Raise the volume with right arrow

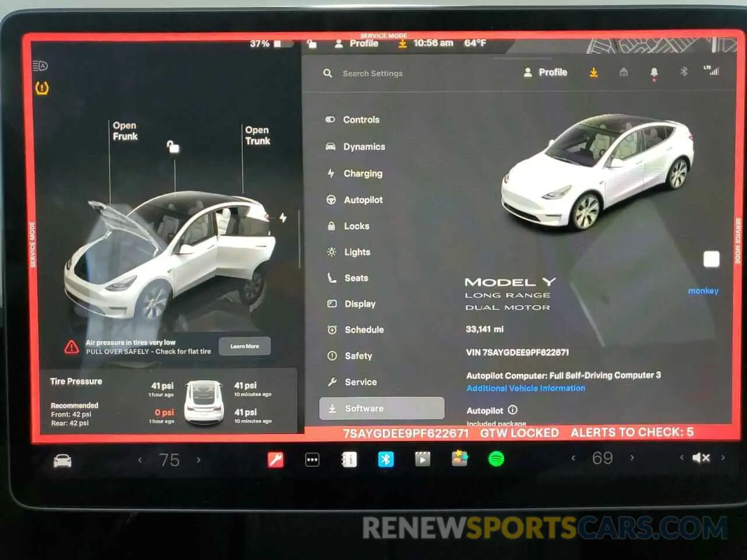tap(723, 458)
